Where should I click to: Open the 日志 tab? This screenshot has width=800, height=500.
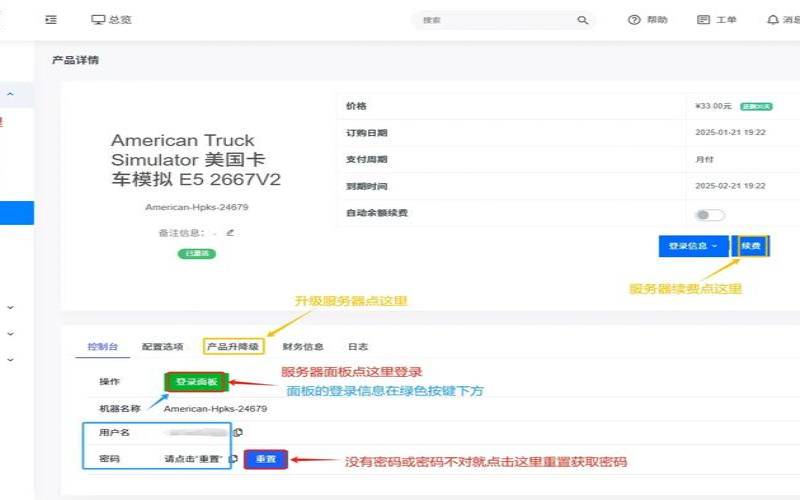358,347
